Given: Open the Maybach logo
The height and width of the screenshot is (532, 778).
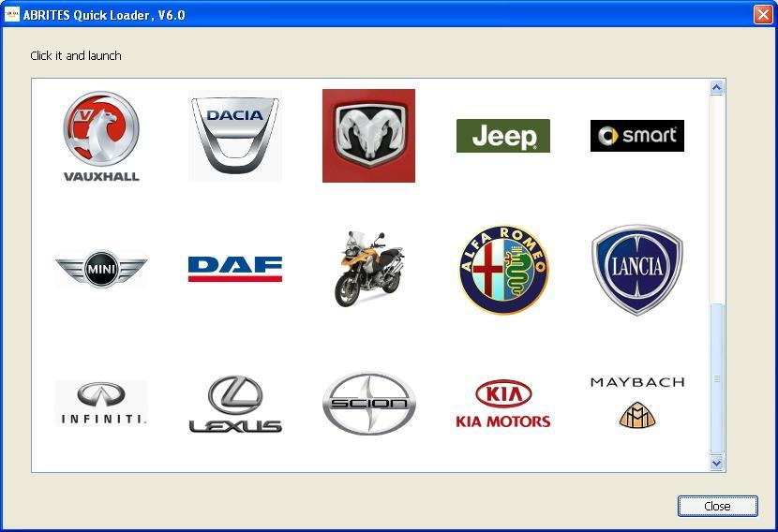Looking at the screenshot, I should 637,402.
